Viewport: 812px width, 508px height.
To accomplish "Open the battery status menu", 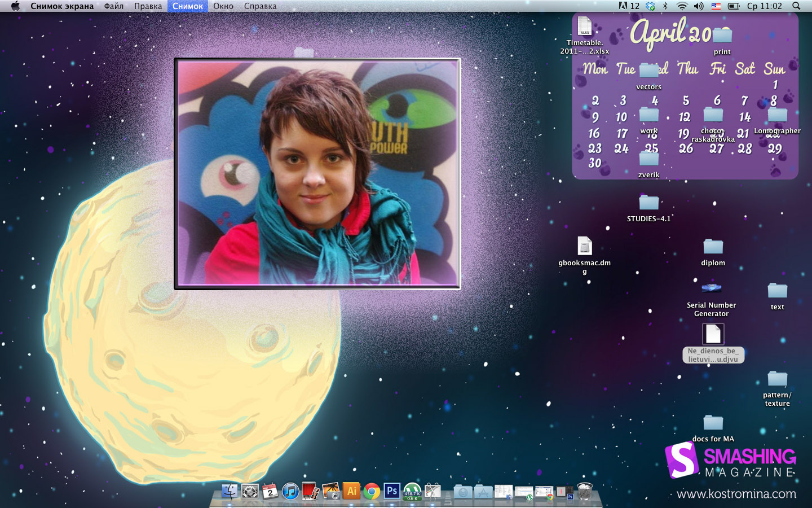I will (734, 6).
